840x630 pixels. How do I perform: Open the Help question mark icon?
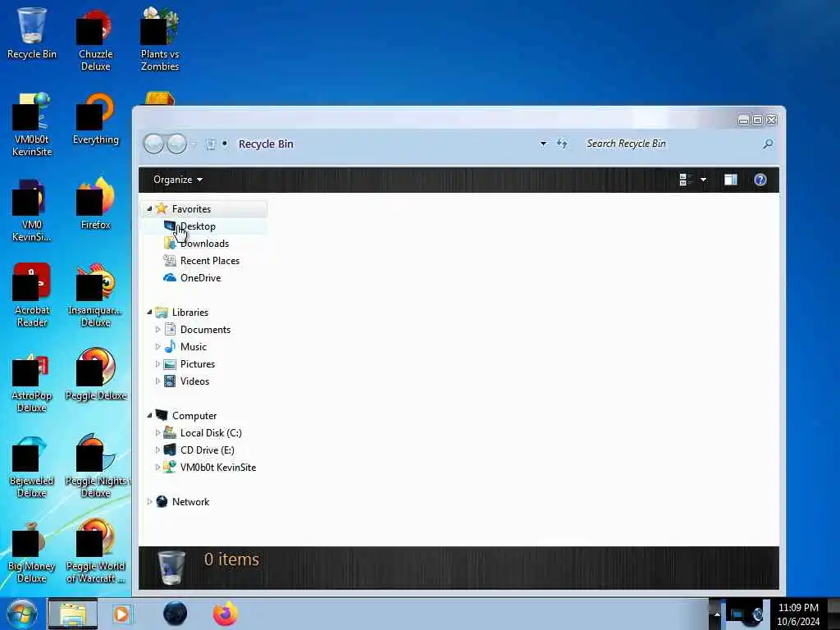point(760,180)
